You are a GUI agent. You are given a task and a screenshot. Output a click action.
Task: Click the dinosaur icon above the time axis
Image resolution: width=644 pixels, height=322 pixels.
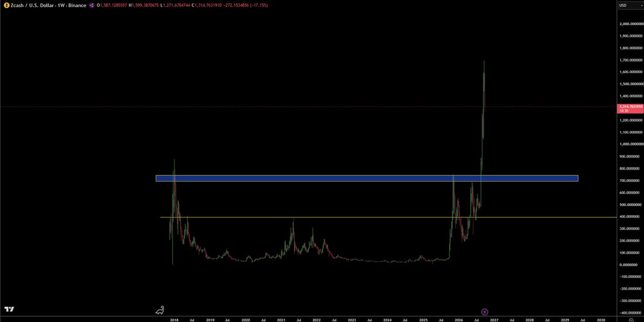click(x=160, y=310)
